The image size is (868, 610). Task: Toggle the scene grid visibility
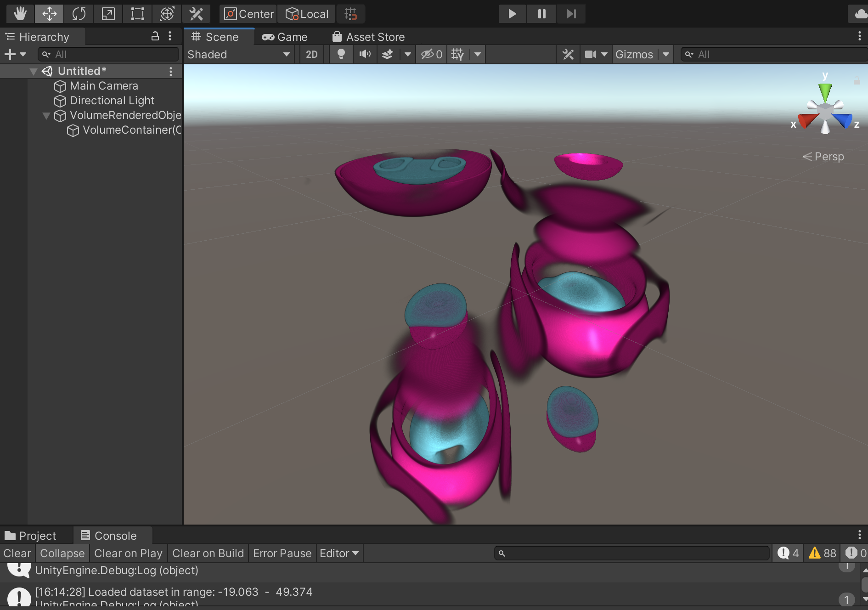(x=457, y=55)
